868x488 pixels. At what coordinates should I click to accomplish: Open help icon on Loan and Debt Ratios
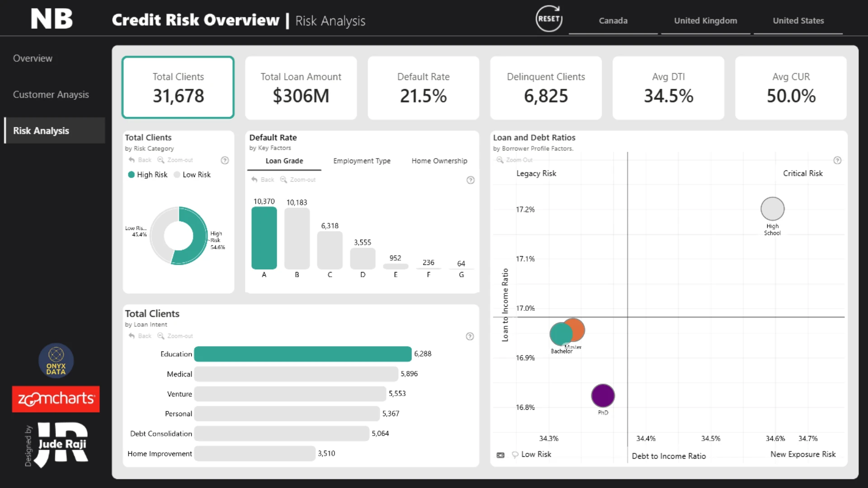click(837, 160)
